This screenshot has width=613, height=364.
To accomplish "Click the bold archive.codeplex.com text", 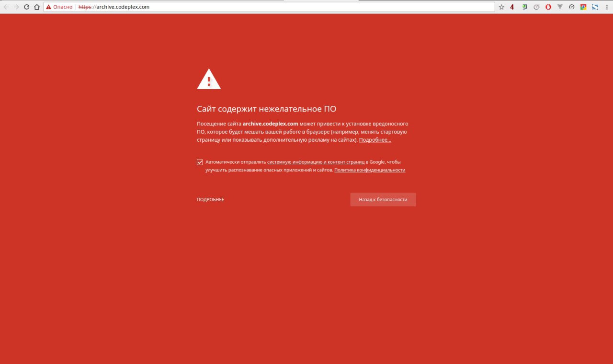I will tap(270, 124).
